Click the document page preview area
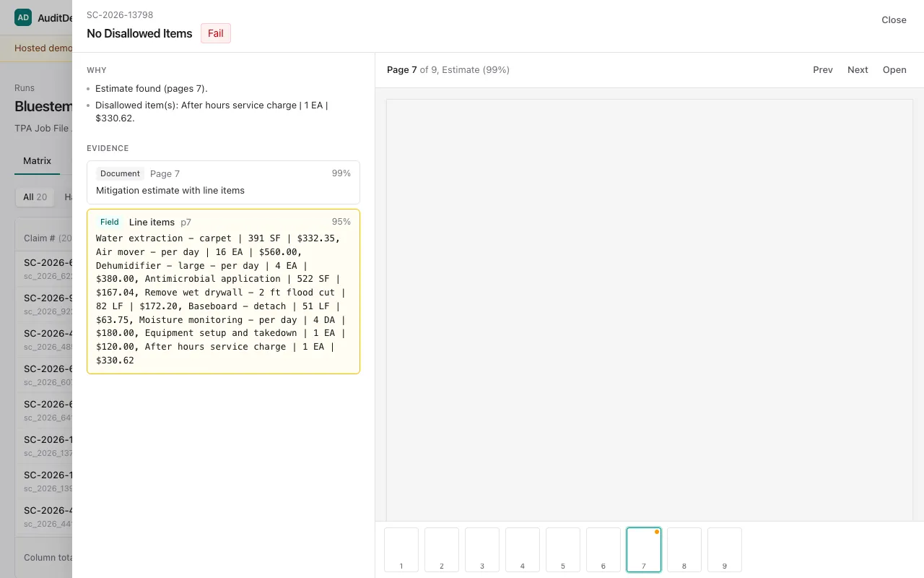The image size is (924, 578). [650, 310]
